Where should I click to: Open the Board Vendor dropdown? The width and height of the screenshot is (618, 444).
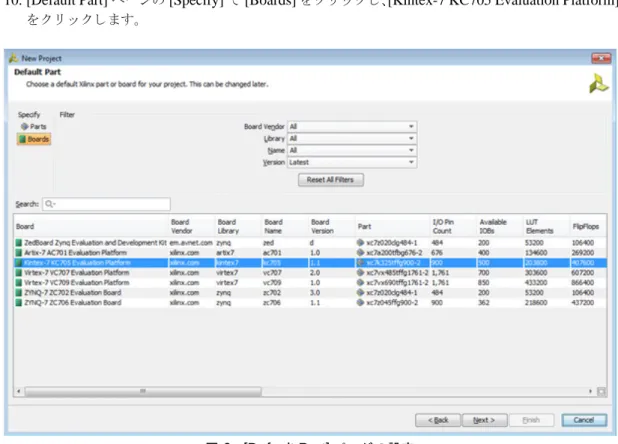point(352,126)
